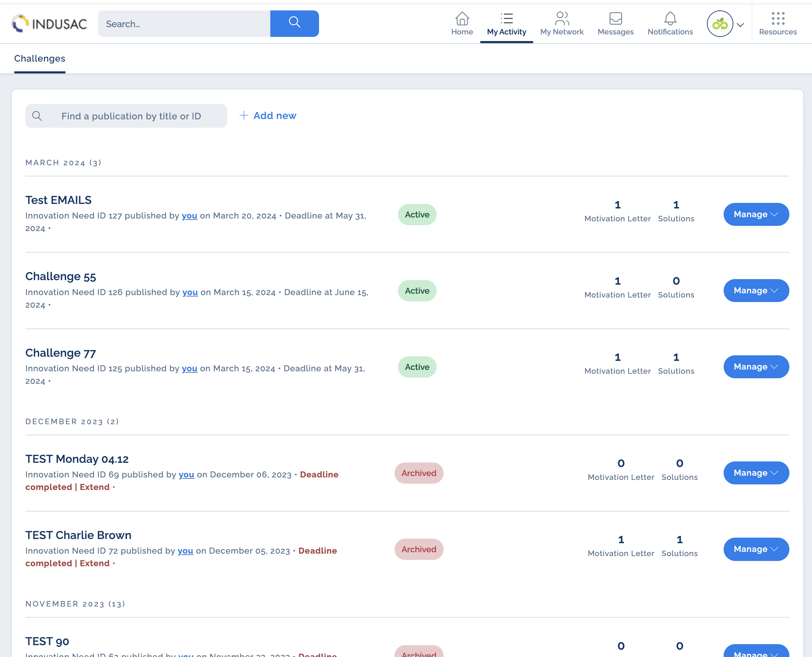812x657 pixels.
Task: Click the top Search text box
Action: 184,24
